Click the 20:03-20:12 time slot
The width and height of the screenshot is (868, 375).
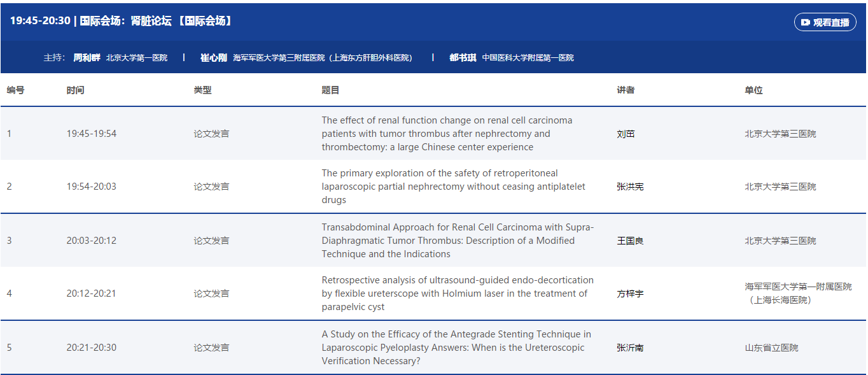[x=91, y=241]
